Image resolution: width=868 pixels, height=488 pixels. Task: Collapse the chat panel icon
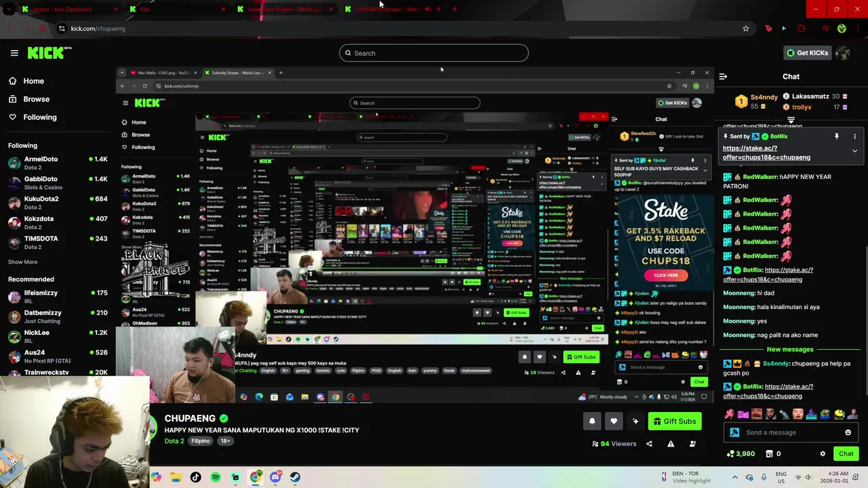point(723,77)
